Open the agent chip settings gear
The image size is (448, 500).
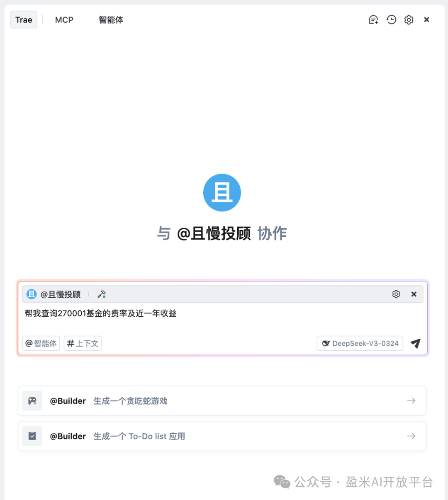coord(396,294)
